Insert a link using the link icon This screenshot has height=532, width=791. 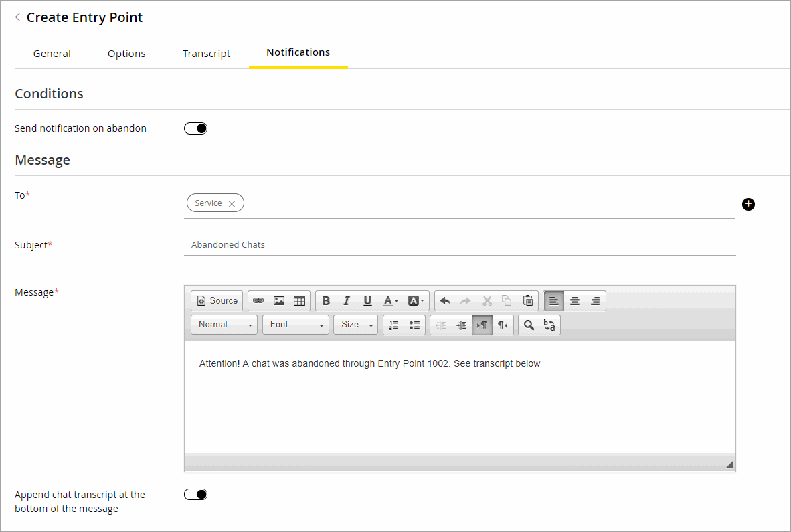(x=258, y=301)
